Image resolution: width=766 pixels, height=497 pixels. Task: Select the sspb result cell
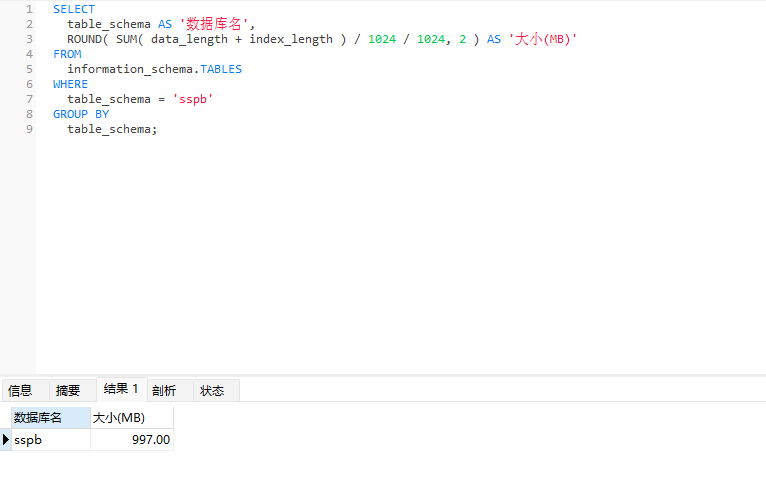(51, 440)
